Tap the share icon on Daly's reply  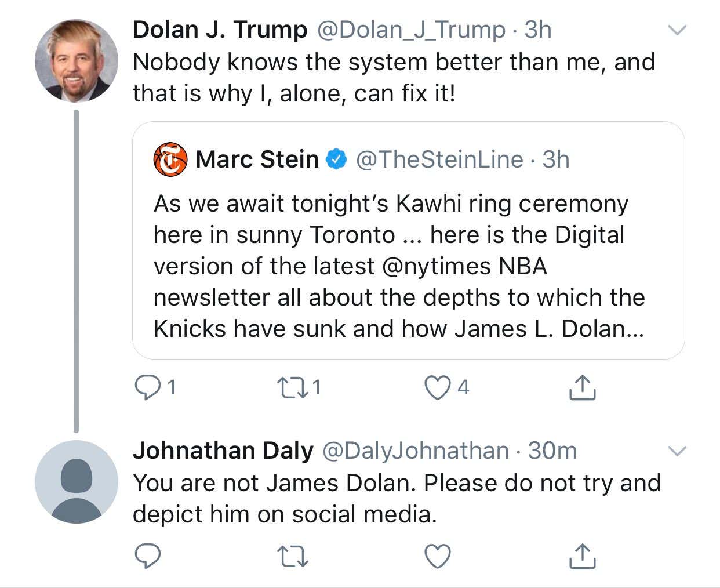[581, 556]
